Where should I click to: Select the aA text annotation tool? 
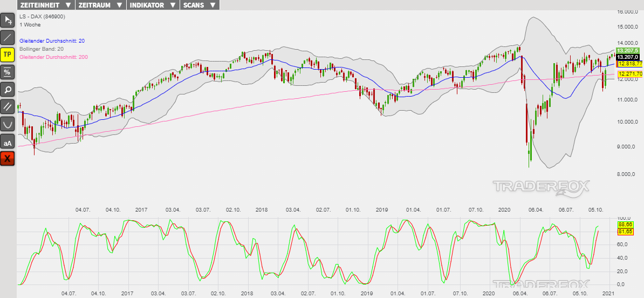coord(8,141)
